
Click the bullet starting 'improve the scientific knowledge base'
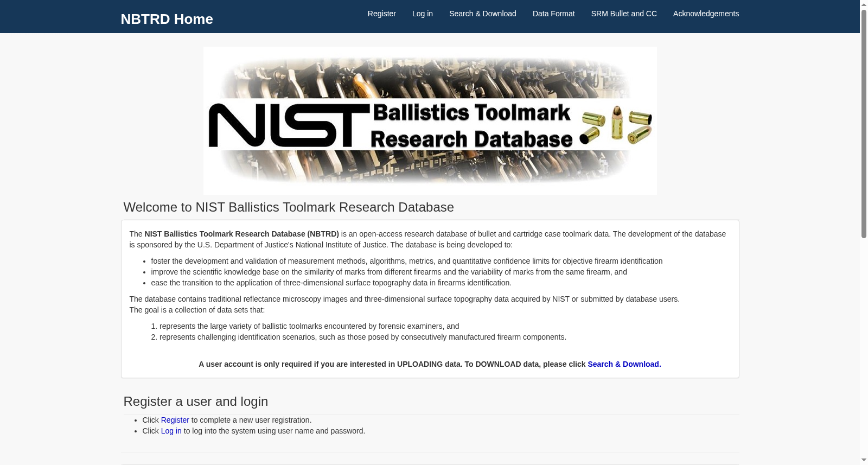[x=388, y=272]
